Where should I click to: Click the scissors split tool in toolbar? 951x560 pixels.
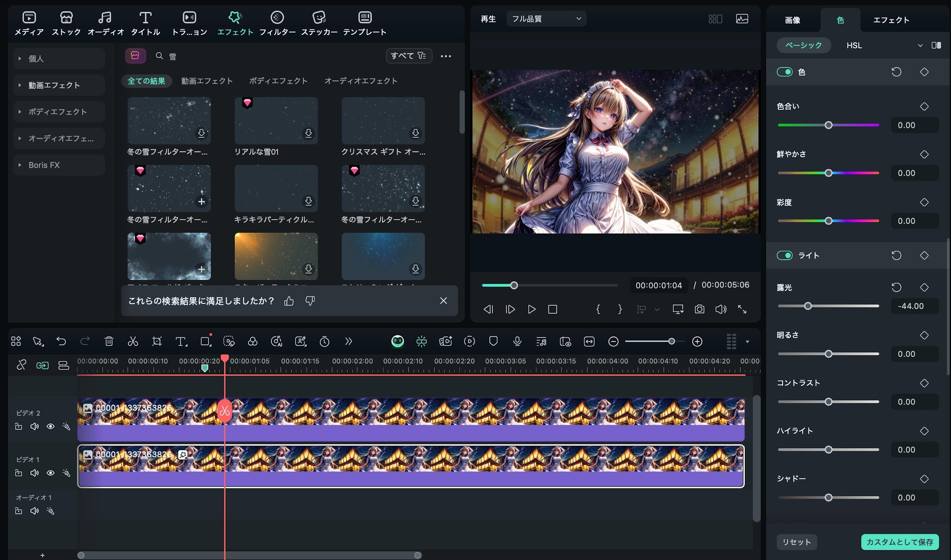pos(133,341)
